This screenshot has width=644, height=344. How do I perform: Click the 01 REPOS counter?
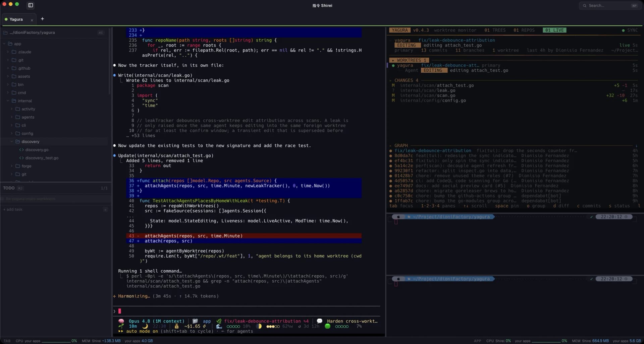click(524, 30)
